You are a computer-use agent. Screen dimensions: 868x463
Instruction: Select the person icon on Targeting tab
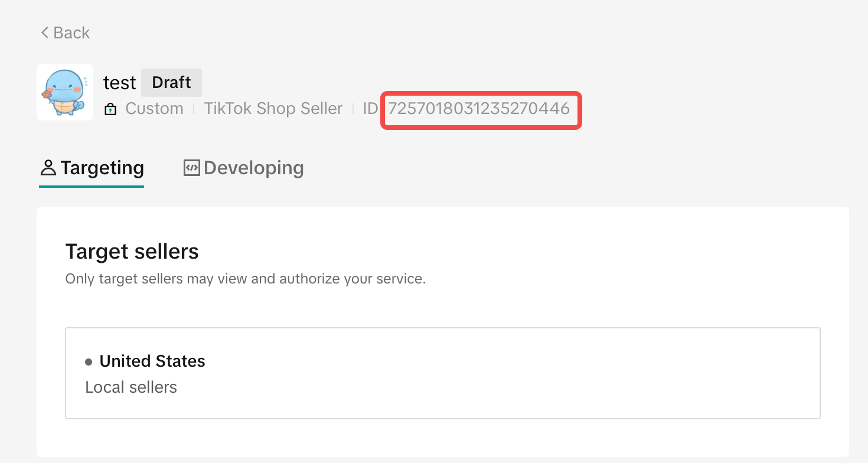click(x=48, y=168)
